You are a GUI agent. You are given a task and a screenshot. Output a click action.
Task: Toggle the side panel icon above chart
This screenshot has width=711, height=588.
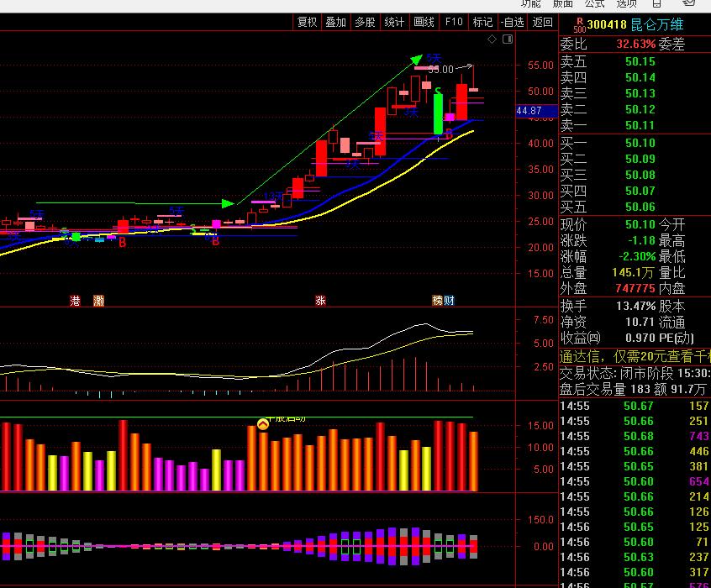pos(508,39)
